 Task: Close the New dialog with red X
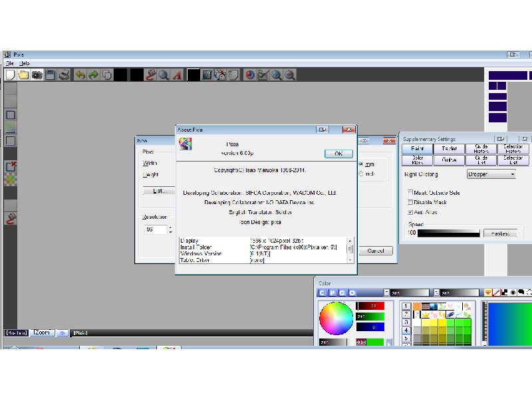[389, 140]
